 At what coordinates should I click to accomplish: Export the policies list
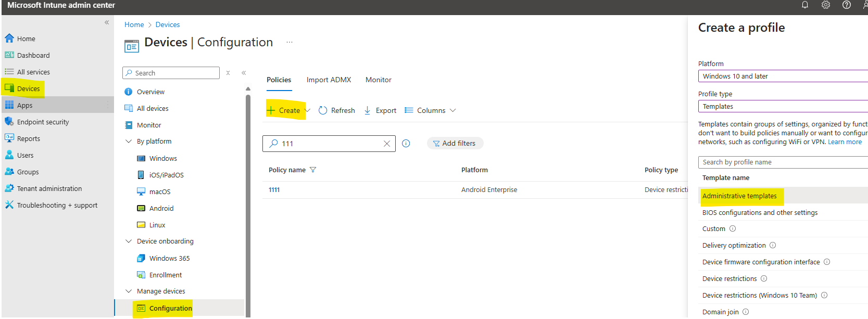(x=380, y=110)
